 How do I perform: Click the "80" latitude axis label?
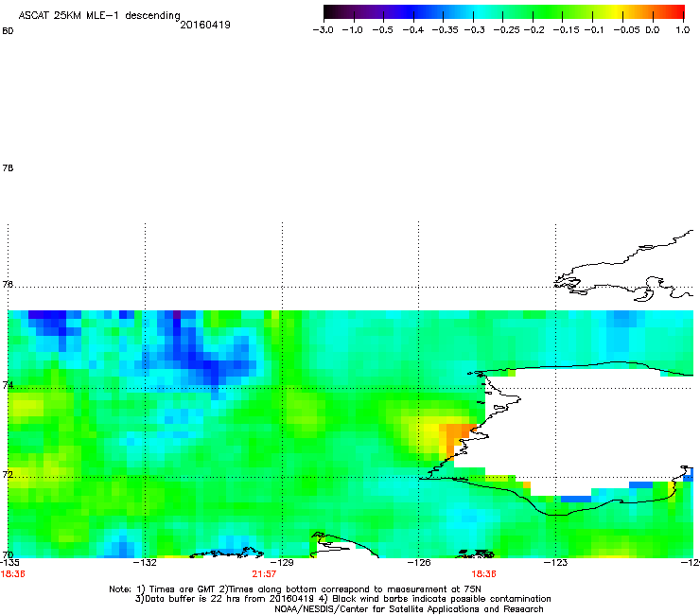click(x=8, y=31)
